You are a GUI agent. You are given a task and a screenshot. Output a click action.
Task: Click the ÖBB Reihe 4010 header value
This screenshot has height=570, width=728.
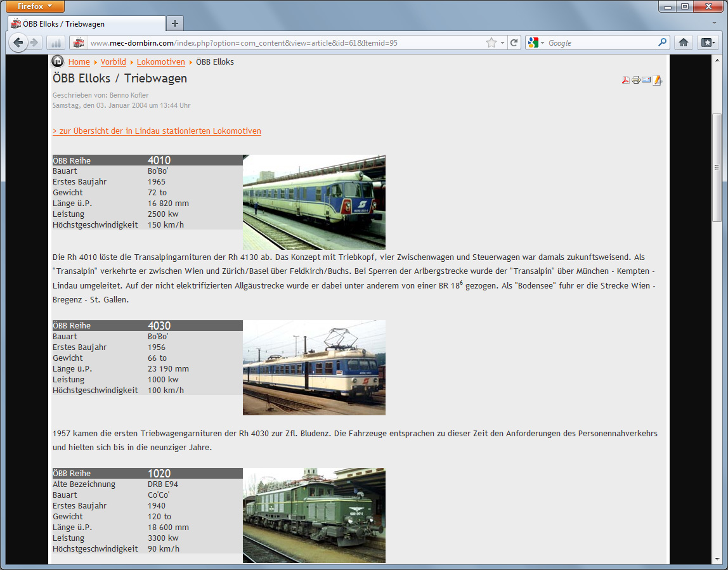(x=159, y=160)
